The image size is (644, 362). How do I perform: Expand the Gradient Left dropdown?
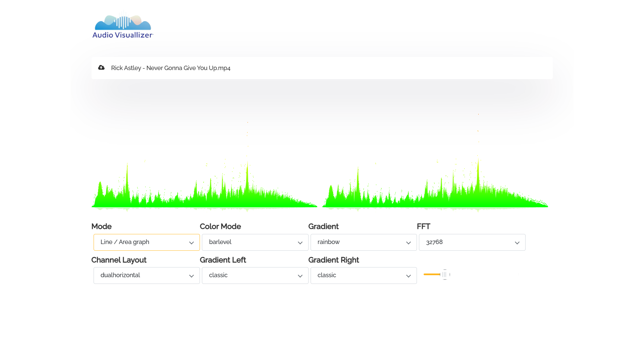click(x=255, y=276)
